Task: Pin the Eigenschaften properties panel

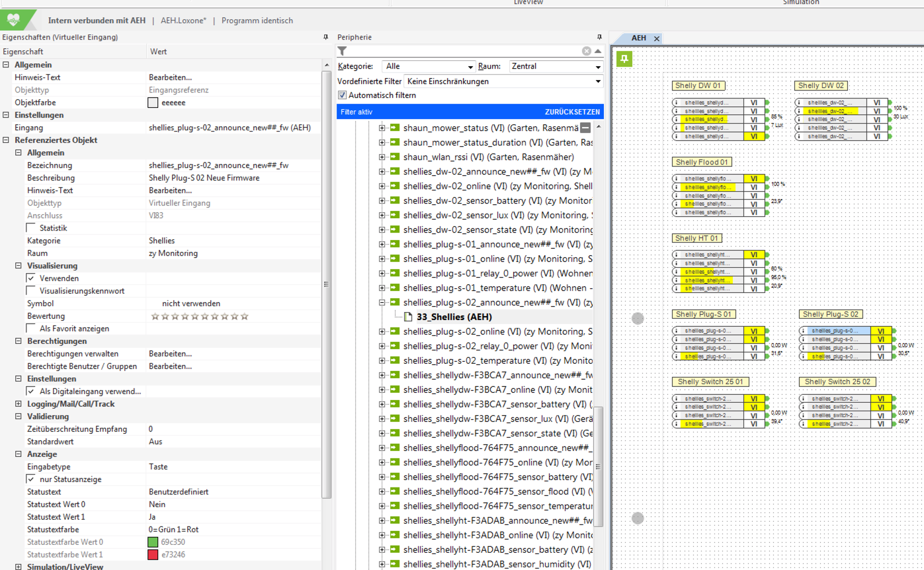Action: 325,37
